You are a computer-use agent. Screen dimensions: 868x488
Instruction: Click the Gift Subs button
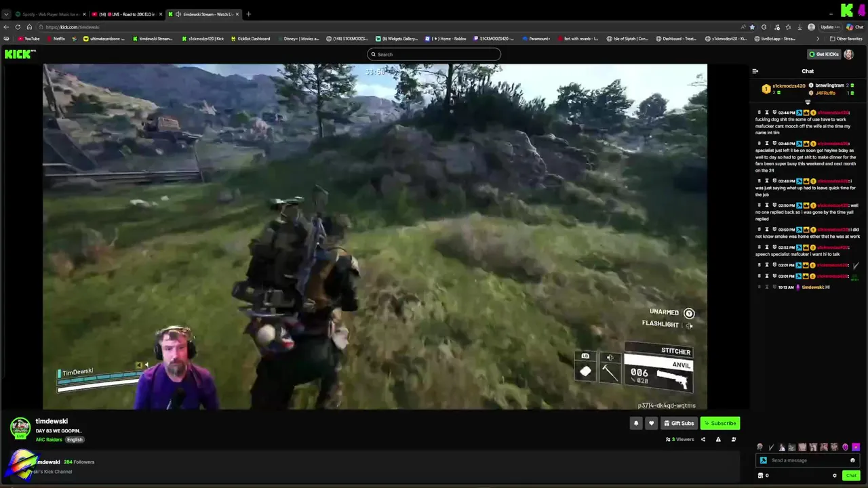coord(678,423)
